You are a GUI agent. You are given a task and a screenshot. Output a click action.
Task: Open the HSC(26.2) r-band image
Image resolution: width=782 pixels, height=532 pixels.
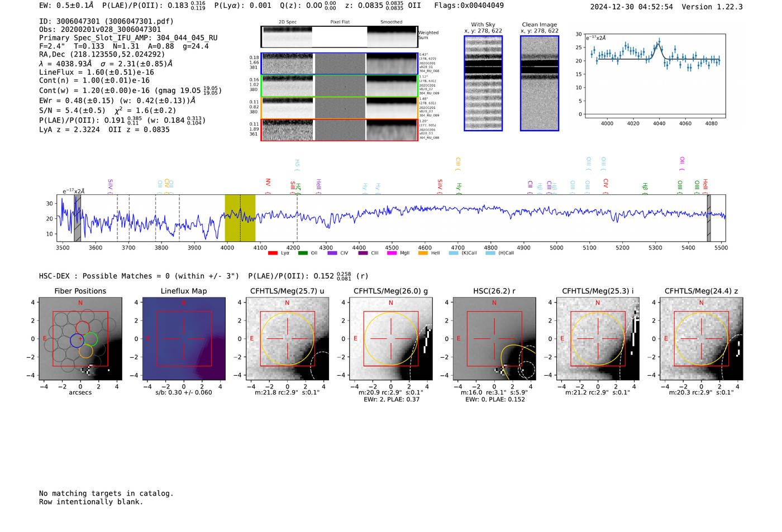(x=494, y=339)
